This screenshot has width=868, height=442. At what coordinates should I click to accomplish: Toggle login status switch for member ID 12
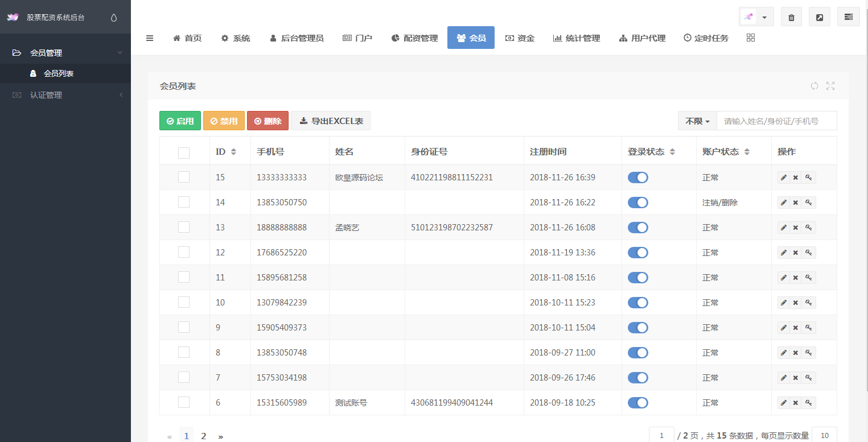(x=638, y=252)
